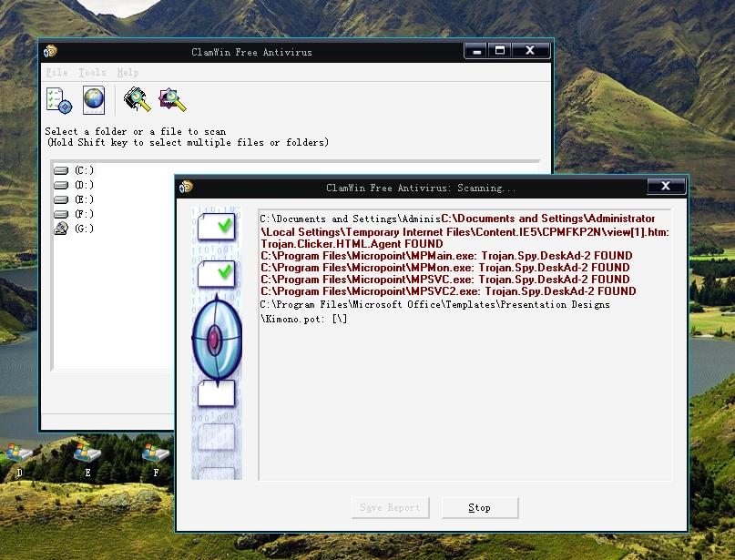Click the drive icon next to (F:)
Viewport: 735px width, 560px height.
[61, 214]
